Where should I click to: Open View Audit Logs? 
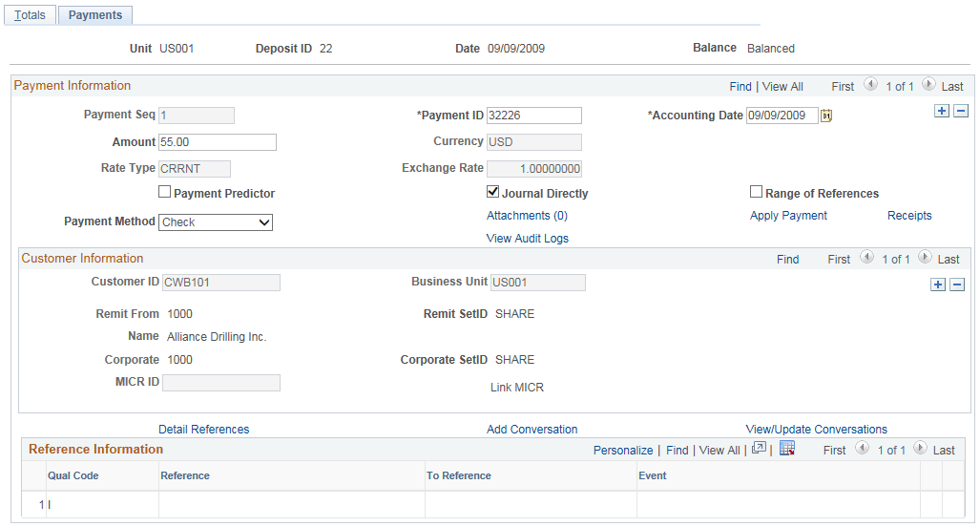(528, 238)
